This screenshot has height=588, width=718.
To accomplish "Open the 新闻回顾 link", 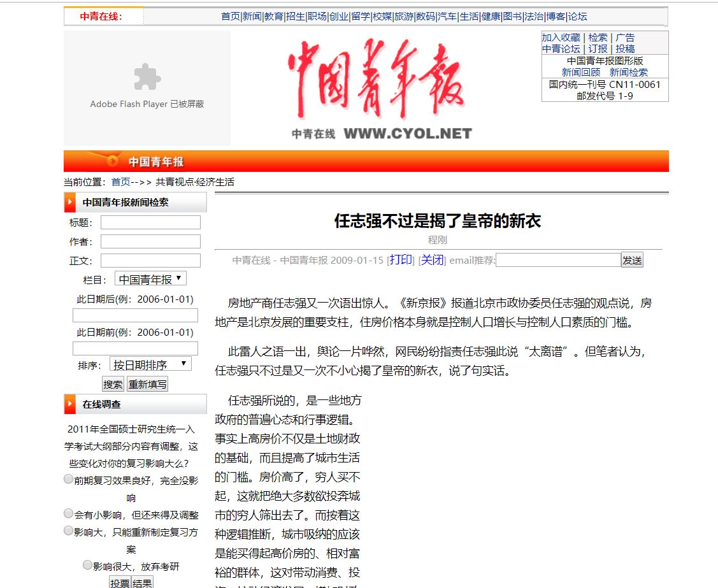I will [580, 73].
